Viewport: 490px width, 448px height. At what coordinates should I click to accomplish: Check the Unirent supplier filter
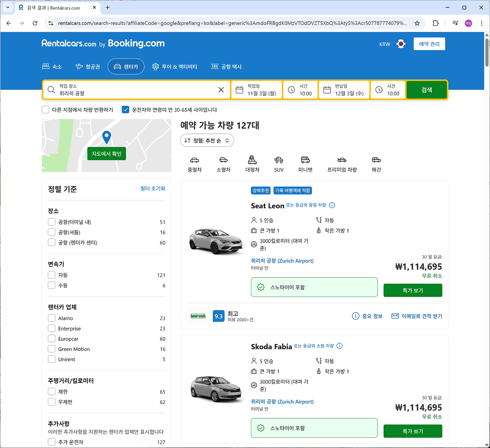[x=52, y=359]
